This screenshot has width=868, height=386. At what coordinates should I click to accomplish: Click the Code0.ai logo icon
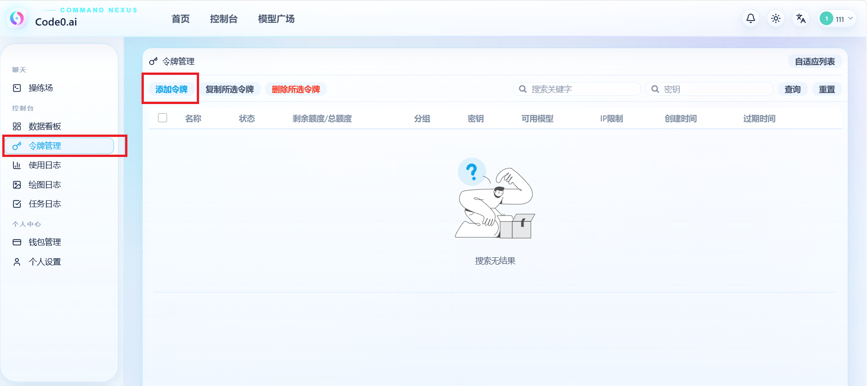pyautogui.click(x=17, y=18)
